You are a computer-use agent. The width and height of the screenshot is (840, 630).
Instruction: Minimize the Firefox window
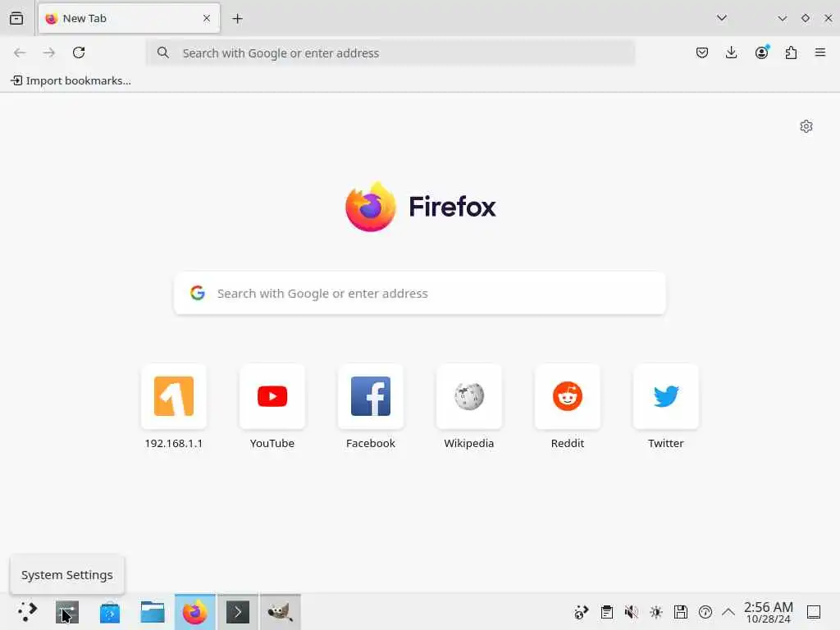(x=782, y=18)
